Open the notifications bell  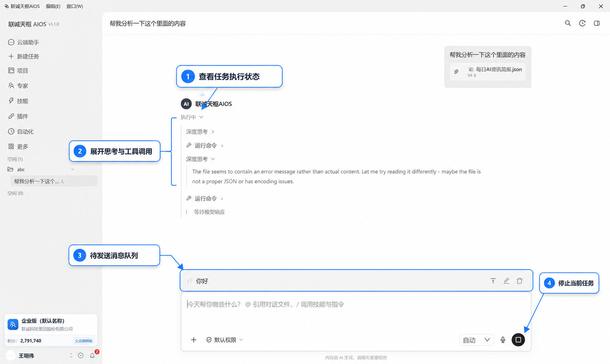[x=92, y=355]
